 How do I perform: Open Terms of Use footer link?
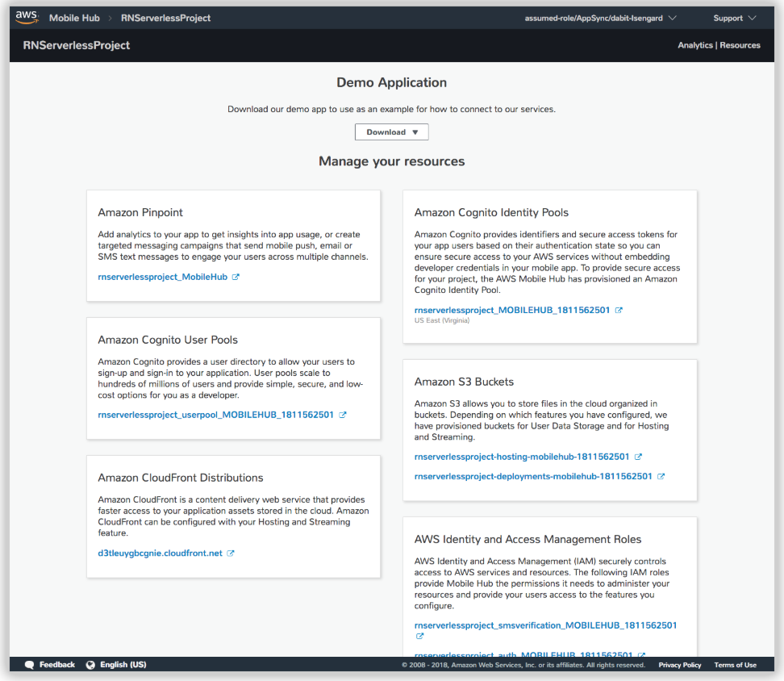pos(735,665)
